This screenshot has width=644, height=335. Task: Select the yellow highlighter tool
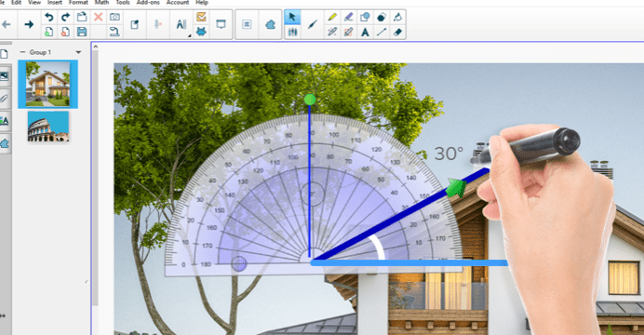(332, 17)
